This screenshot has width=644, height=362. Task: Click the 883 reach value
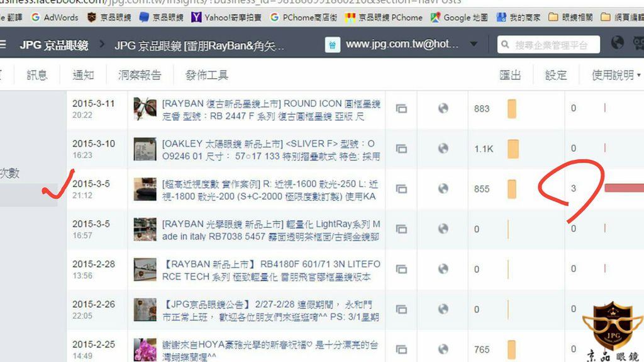482,109
